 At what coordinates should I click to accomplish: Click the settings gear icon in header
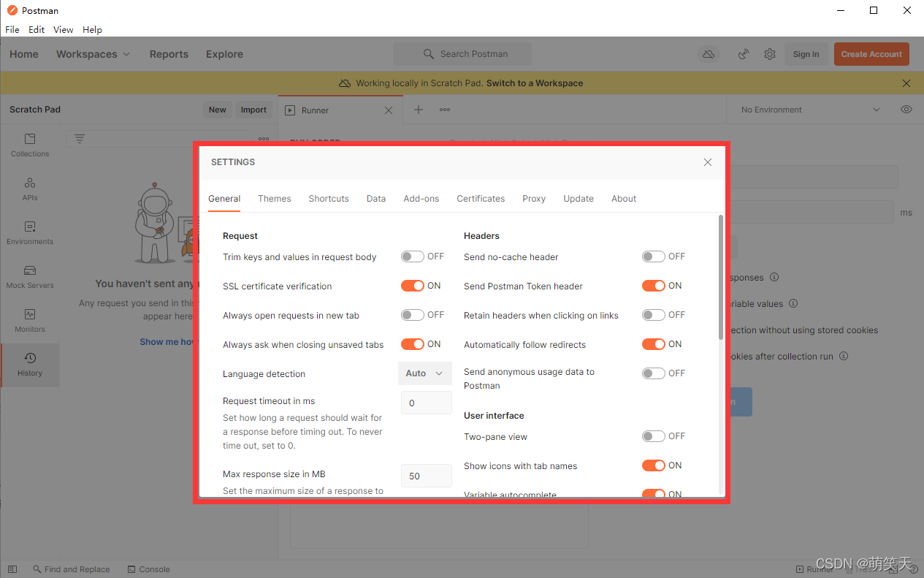pyautogui.click(x=769, y=54)
